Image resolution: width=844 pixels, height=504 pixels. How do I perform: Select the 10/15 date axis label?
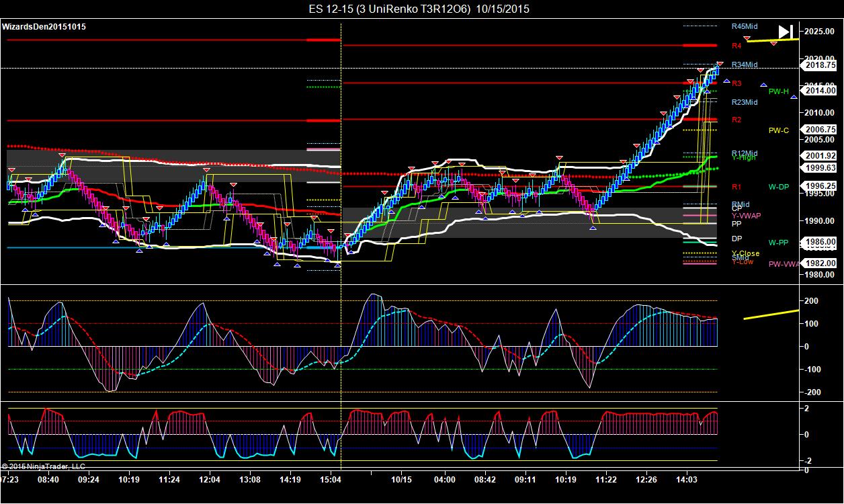click(x=402, y=480)
